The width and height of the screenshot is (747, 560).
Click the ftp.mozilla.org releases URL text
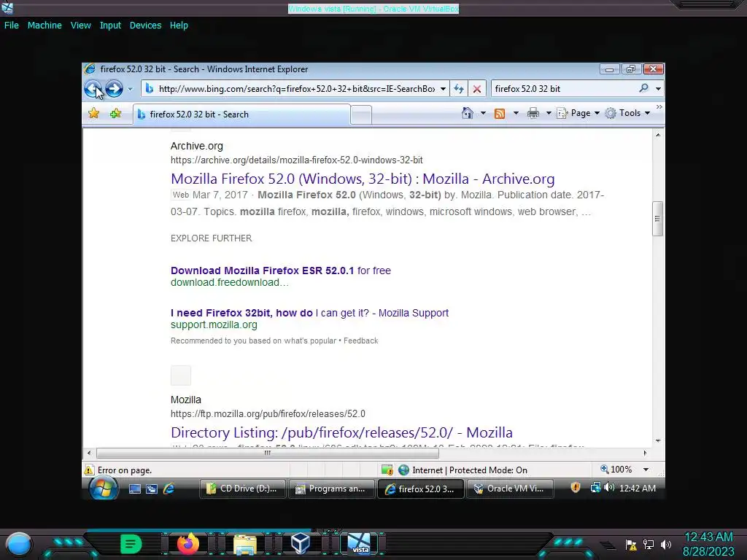pyautogui.click(x=268, y=414)
